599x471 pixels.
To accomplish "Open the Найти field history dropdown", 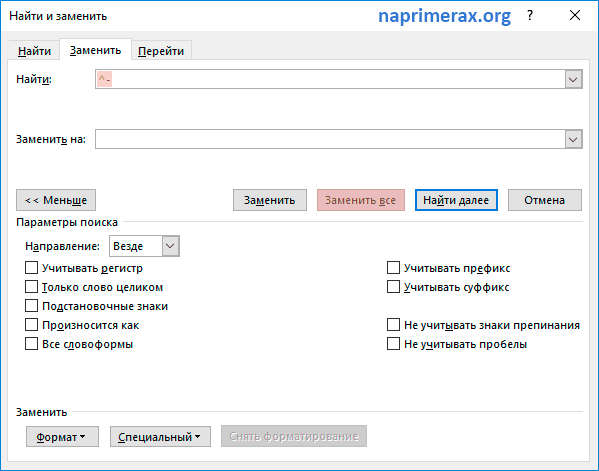I will coord(573,79).
